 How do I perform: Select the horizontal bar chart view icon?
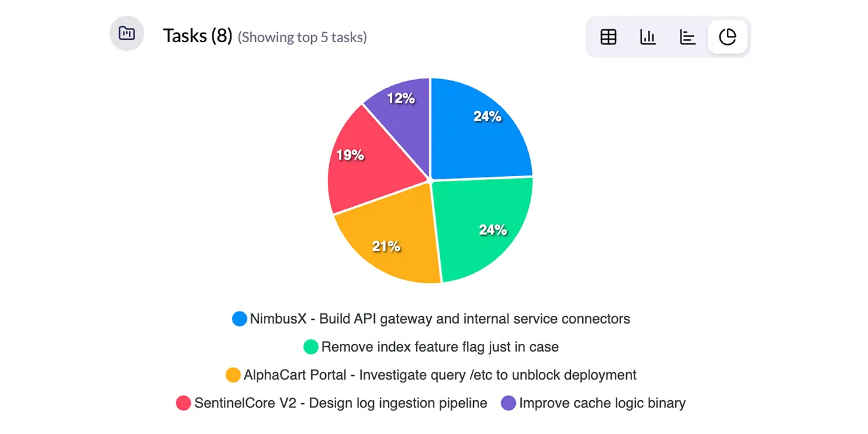point(688,36)
